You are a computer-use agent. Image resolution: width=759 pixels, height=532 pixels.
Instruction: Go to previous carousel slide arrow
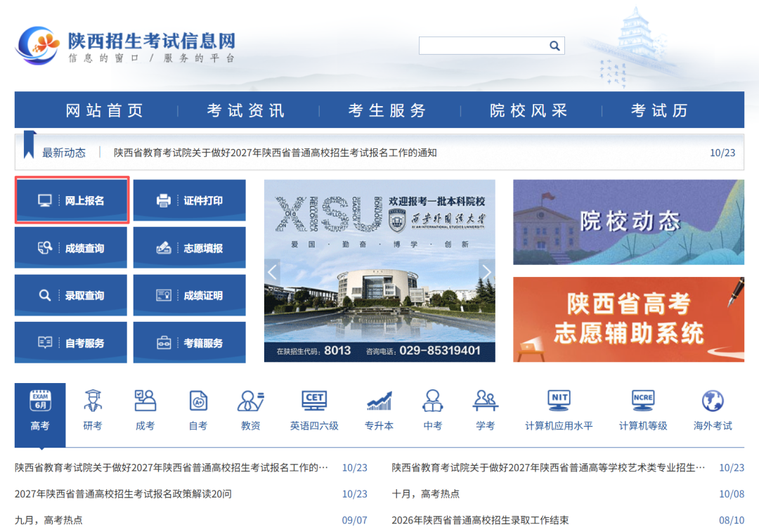coord(273,272)
